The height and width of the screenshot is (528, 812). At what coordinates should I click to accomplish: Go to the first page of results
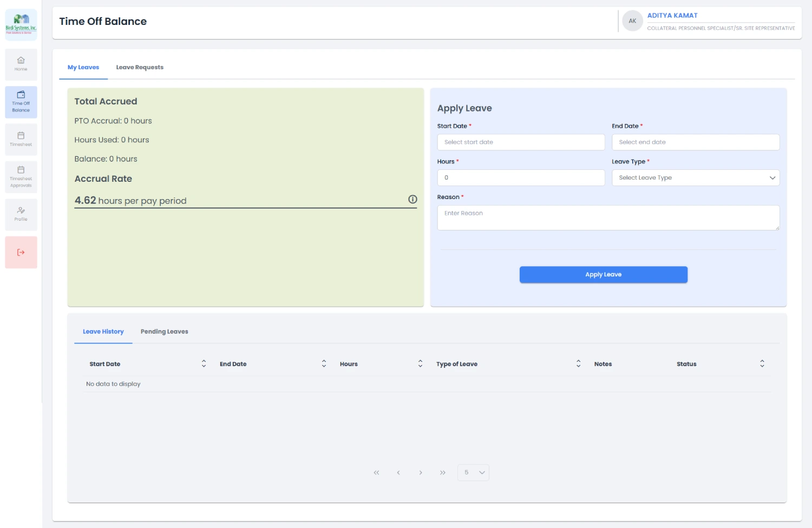click(376, 473)
